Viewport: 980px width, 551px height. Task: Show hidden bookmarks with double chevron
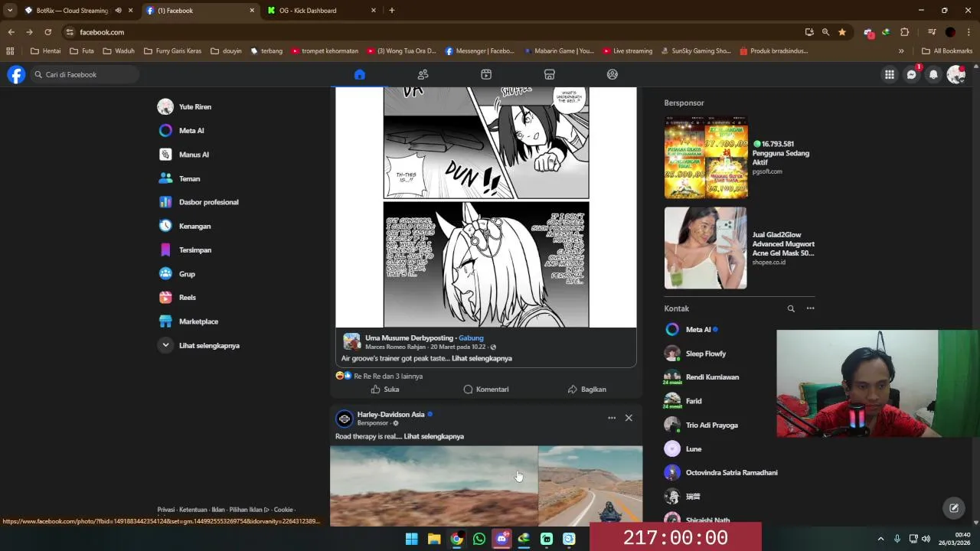(901, 51)
